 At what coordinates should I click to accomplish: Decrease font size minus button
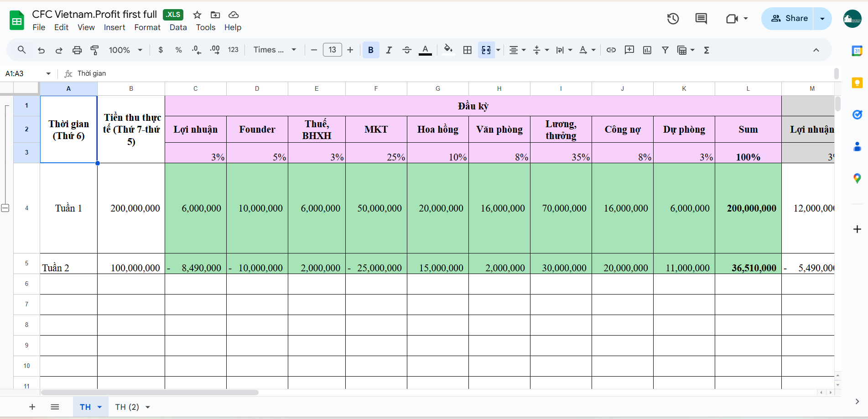coord(314,50)
